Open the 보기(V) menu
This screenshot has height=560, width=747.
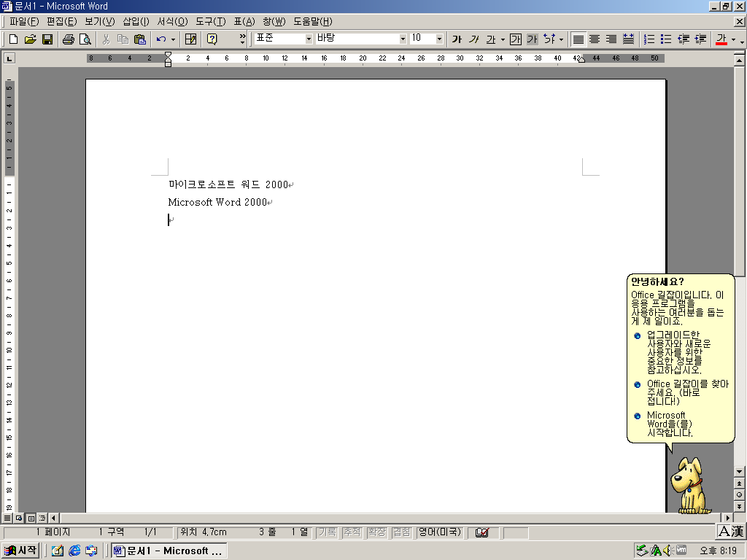[100, 21]
